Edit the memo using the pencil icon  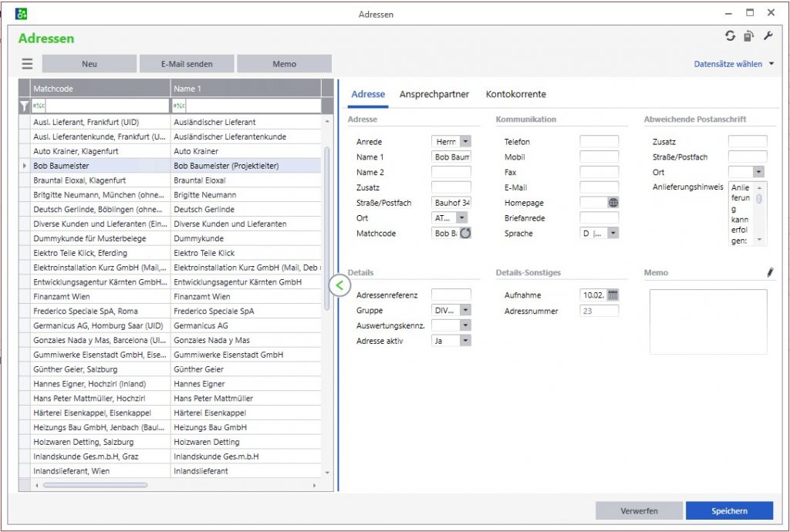[x=769, y=272]
